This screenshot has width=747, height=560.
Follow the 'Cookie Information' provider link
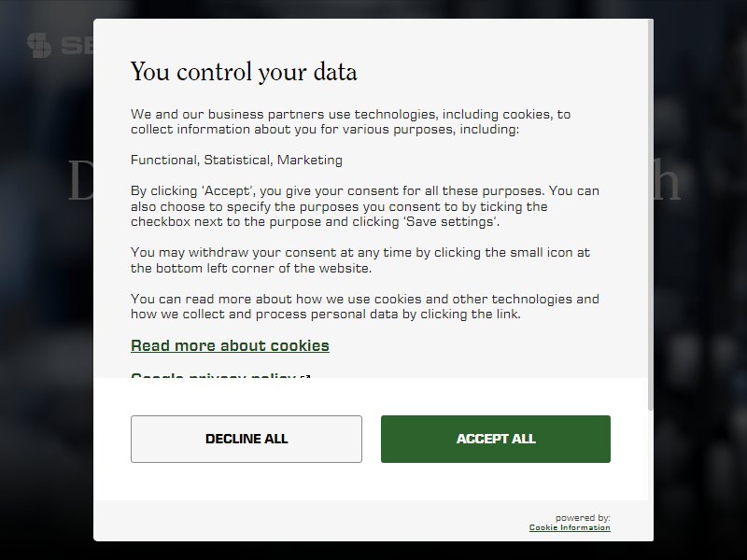pyautogui.click(x=570, y=527)
